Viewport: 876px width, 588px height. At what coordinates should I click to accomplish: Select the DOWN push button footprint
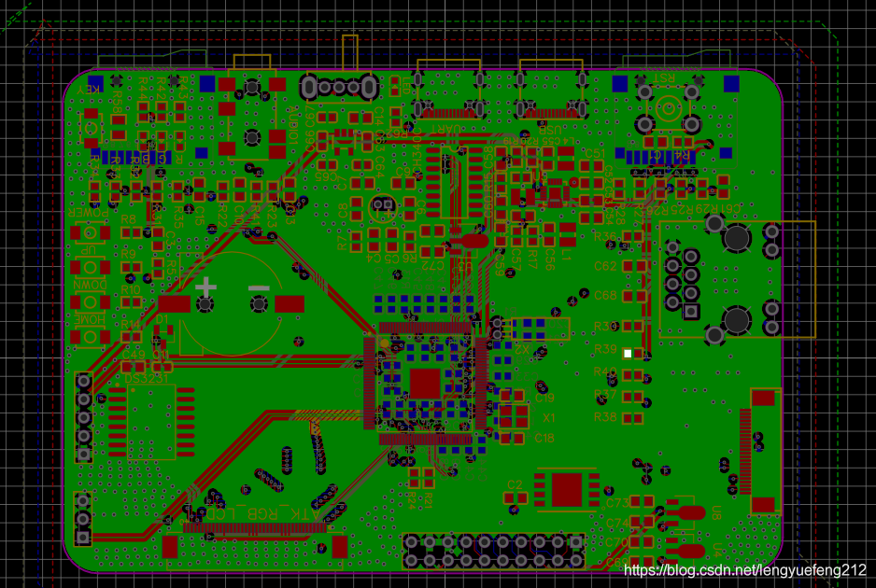90,302
